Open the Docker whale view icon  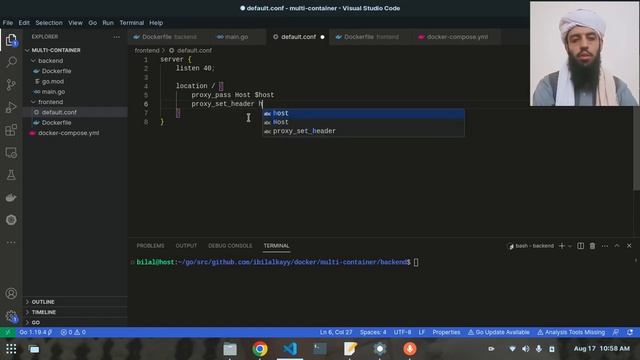[11, 198]
